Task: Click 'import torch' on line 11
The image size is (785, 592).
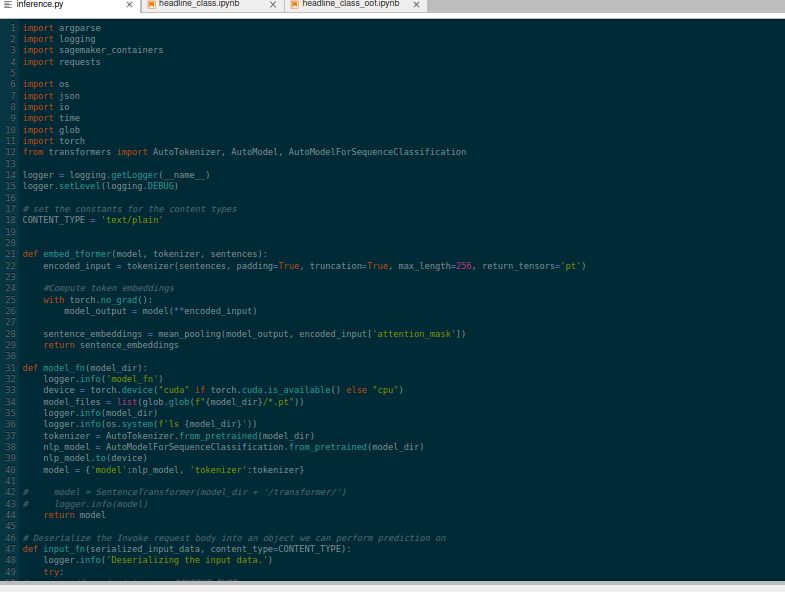Action: point(54,141)
